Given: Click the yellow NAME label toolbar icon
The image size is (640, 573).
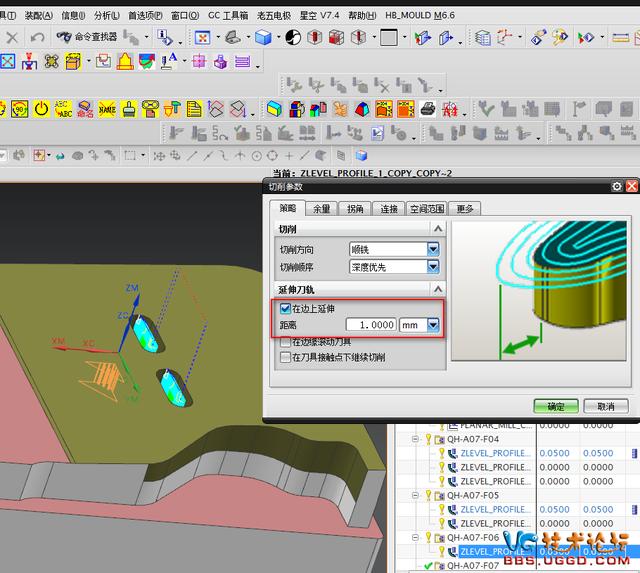Looking at the screenshot, I should (107, 108).
